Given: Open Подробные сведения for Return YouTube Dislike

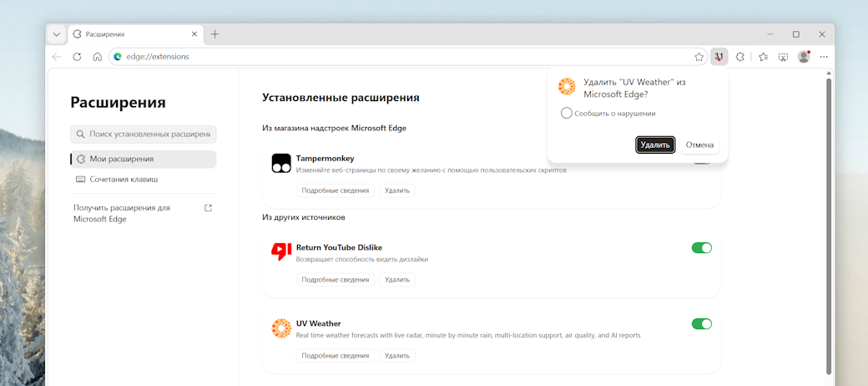Looking at the screenshot, I should pyautogui.click(x=336, y=280).
